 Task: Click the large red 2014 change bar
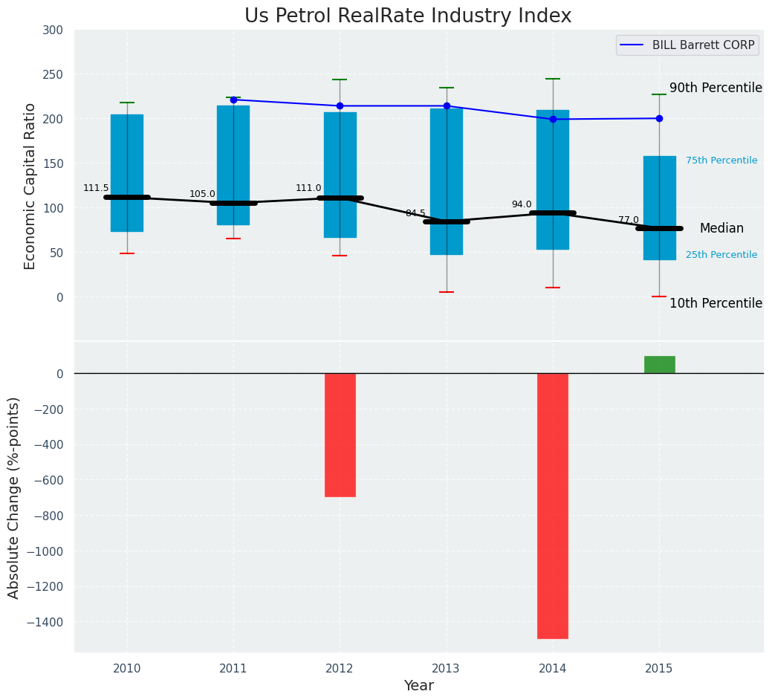553,505
